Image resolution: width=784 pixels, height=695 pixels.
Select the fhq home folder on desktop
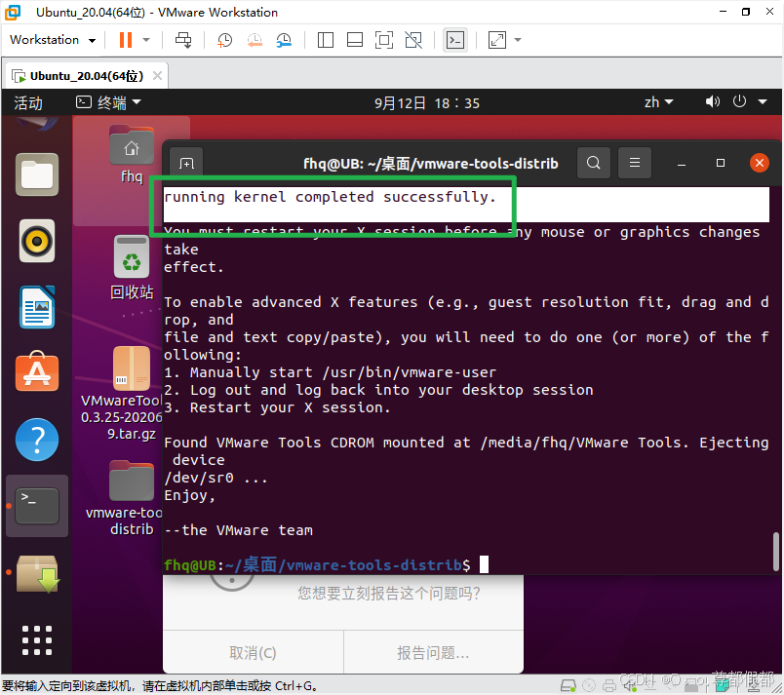[132, 154]
